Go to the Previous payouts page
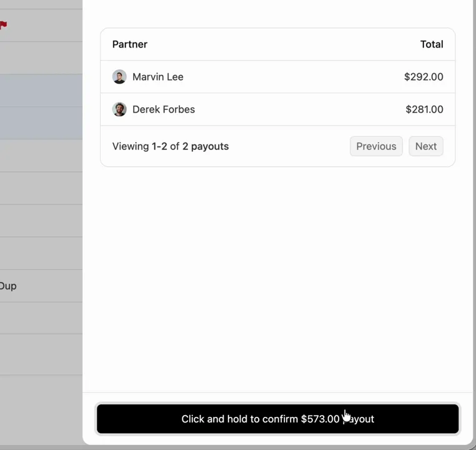Image resolution: width=476 pixels, height=450 pixels. [376, 146]
